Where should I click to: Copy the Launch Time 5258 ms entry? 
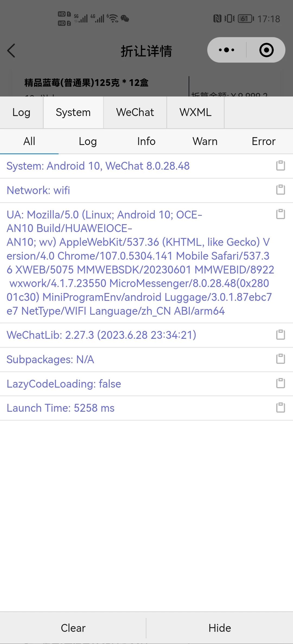281,408
